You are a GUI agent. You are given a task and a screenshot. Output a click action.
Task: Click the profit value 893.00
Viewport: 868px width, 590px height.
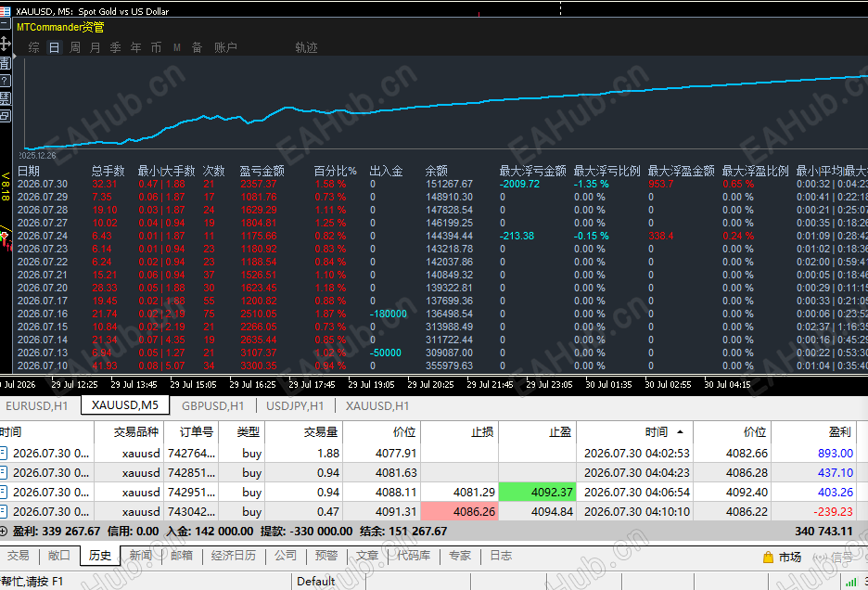coord(836,453)
